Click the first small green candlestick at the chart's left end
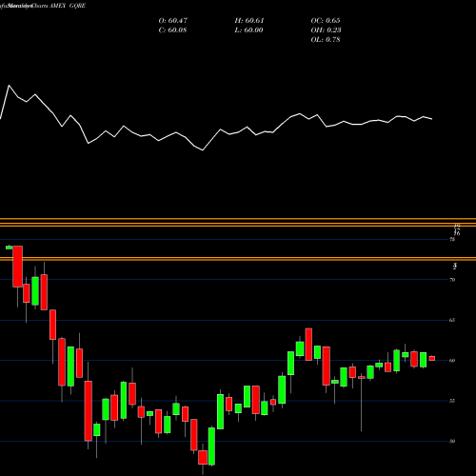This screenshot has width=476, height=476. [x=9, y=248]
